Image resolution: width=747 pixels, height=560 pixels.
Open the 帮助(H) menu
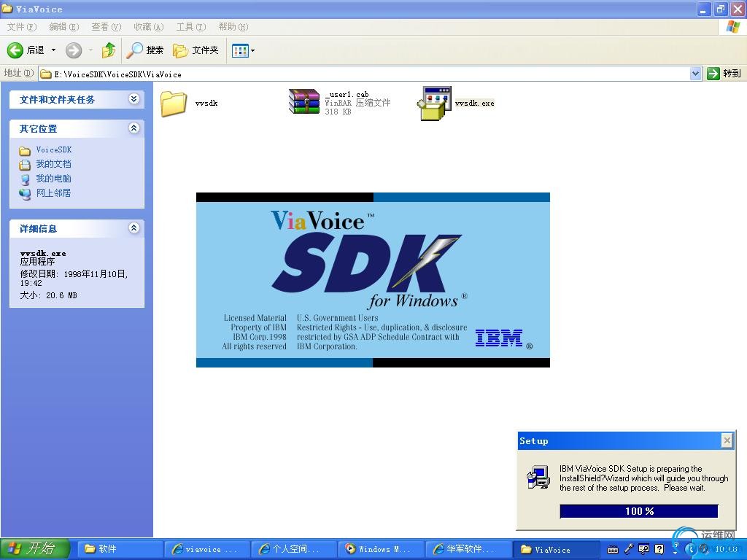(233, 27)
